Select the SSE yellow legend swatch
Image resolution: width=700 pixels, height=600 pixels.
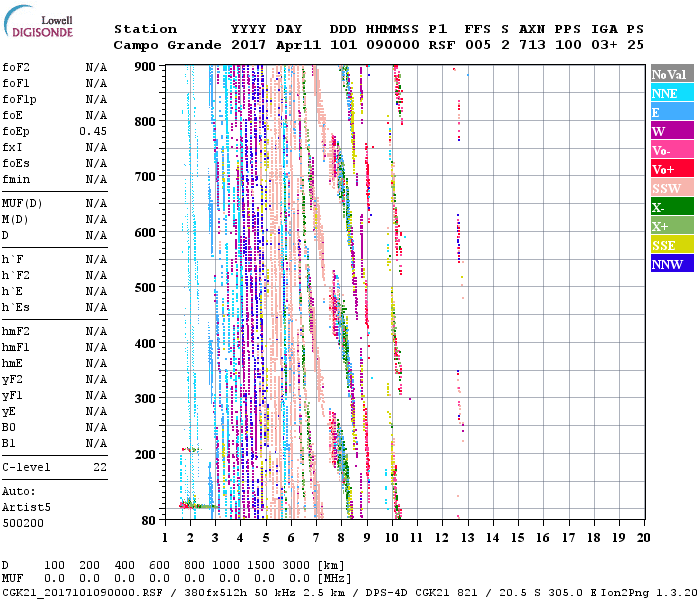tap(672, 245)
